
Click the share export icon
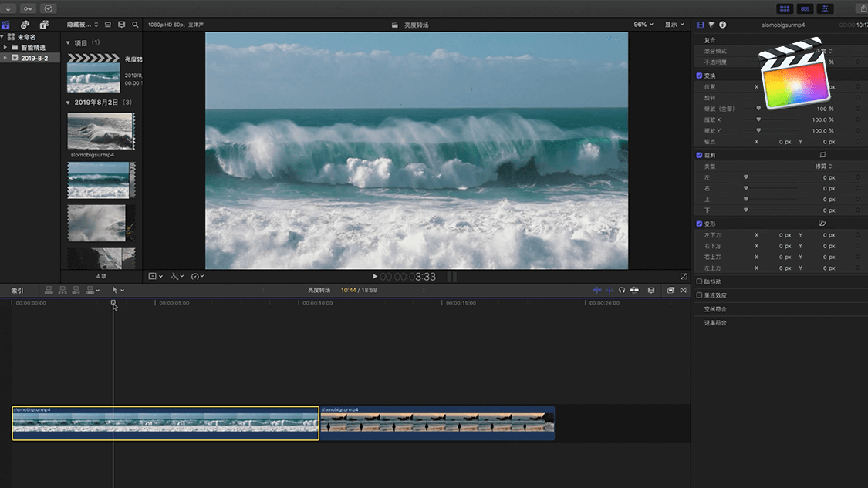click(x=863, y=8)
